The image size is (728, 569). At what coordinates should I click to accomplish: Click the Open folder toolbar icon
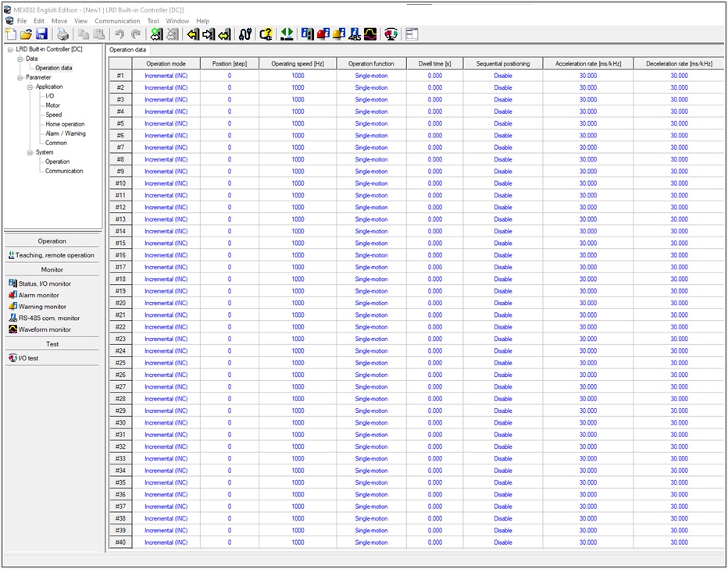pyautogui.click(x=26, y=34)
